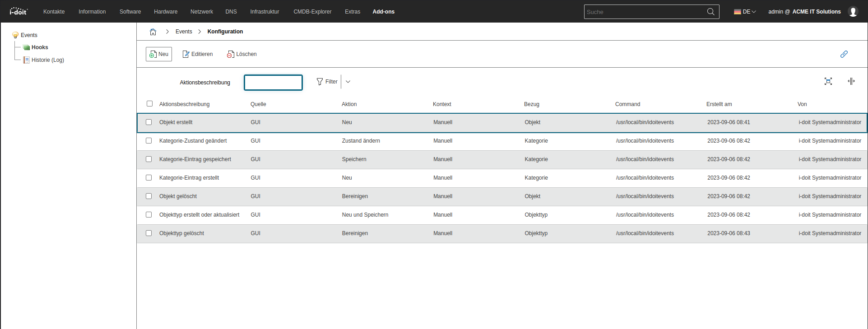This screenshot has width=868, height=329.
Task: Open the Add-ons menu
Action: tap(383, 12)
